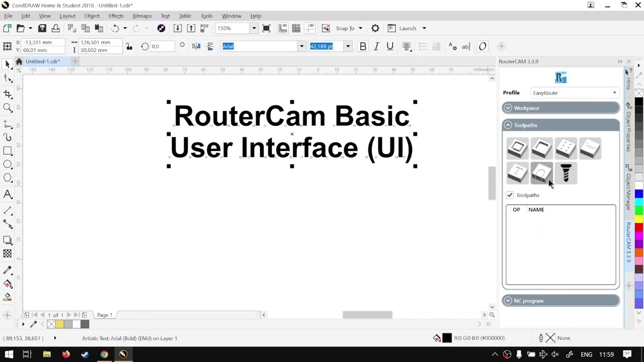Open the Options gear icon
The width and height of the screenshot is (644, 362).
click(x=375, y=28)
